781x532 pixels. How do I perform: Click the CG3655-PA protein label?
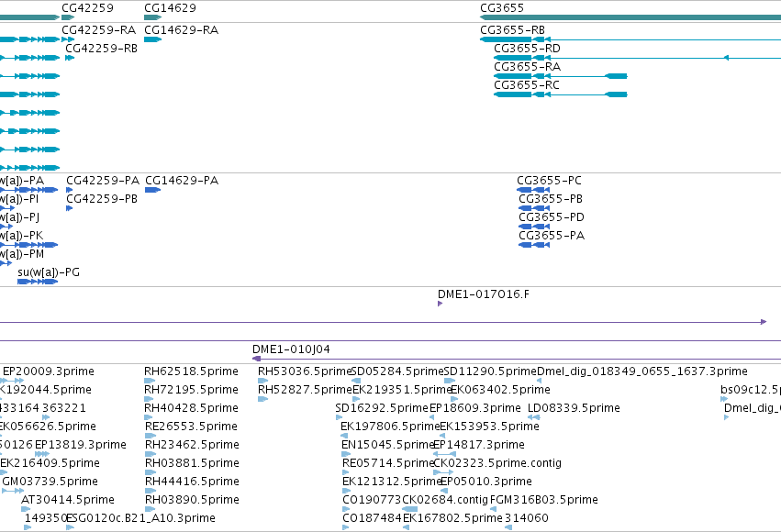(552, 236)
